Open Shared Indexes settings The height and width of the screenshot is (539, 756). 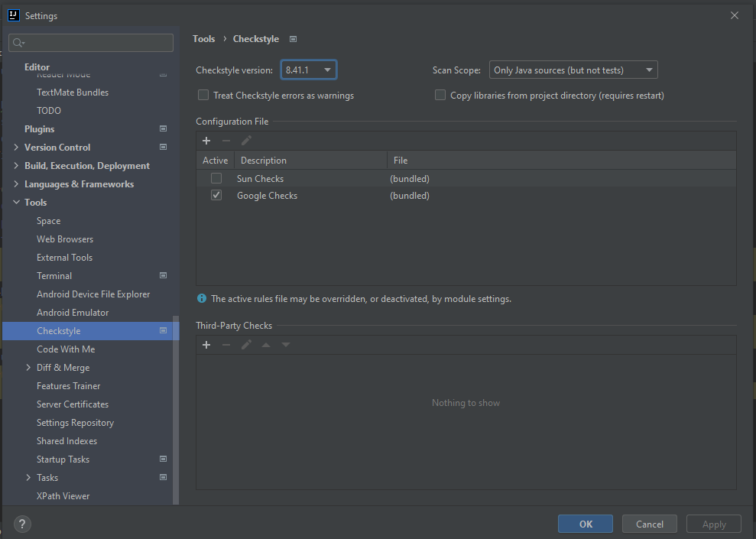(67, 440)
